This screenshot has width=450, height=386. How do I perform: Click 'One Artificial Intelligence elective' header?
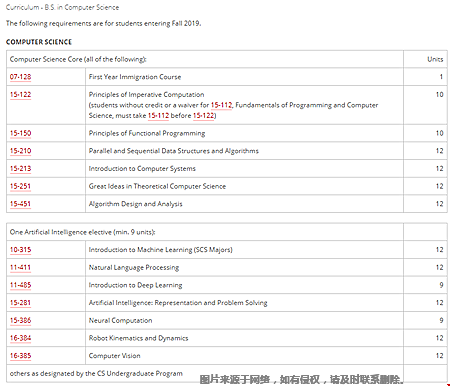click(x=82, y=232)
